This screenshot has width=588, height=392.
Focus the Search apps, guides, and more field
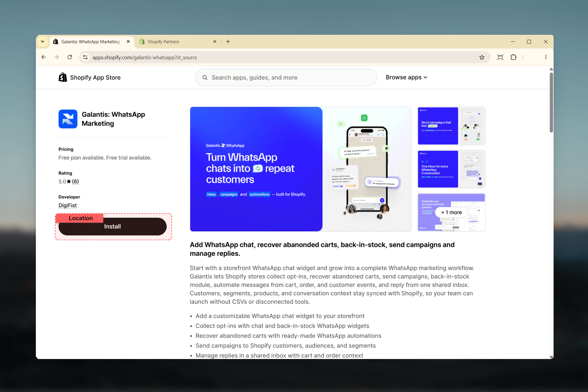pyautogui.click(x=286, y=77)
